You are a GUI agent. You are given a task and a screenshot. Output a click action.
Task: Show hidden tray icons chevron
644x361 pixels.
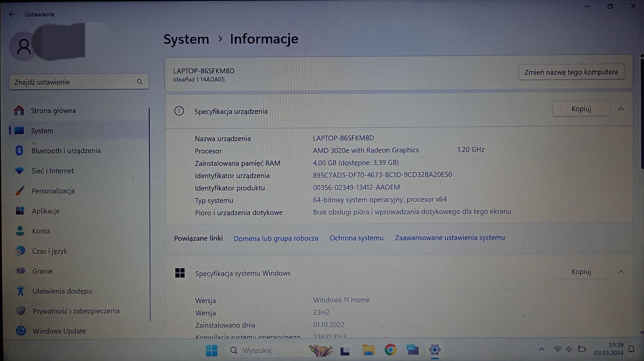point(541,349)
